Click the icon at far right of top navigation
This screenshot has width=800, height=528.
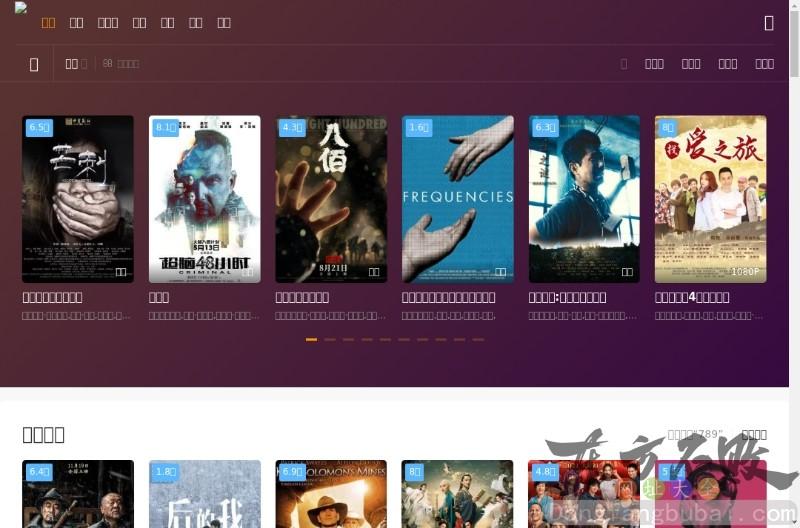tap(768, 23)
